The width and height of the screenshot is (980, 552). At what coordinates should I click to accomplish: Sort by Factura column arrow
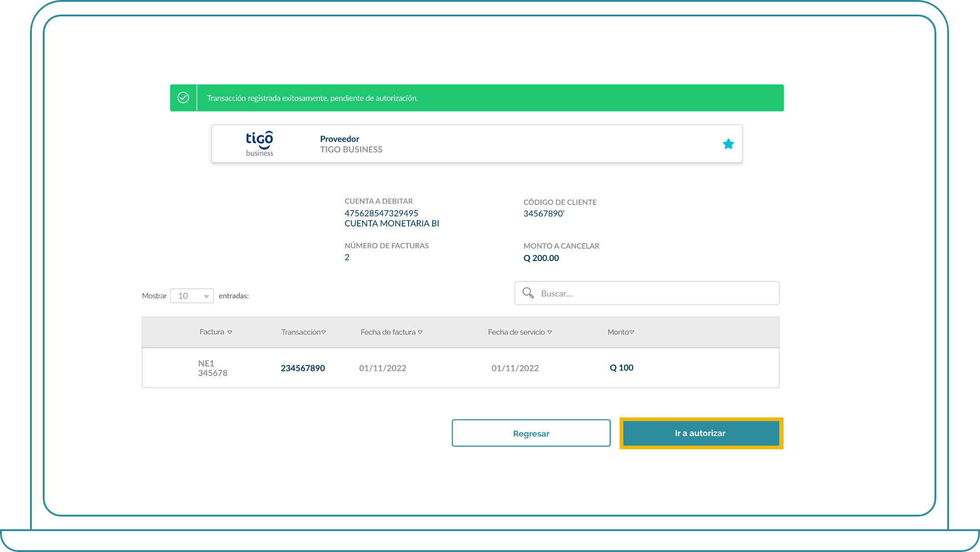pyautogui.click(x=230, y=332)
